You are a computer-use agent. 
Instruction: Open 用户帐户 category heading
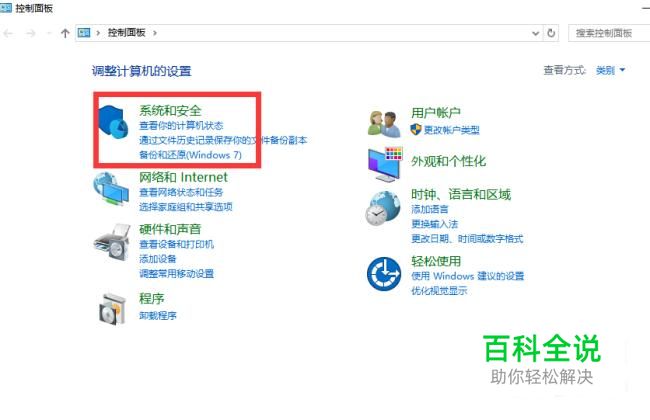tap(436, 112)
